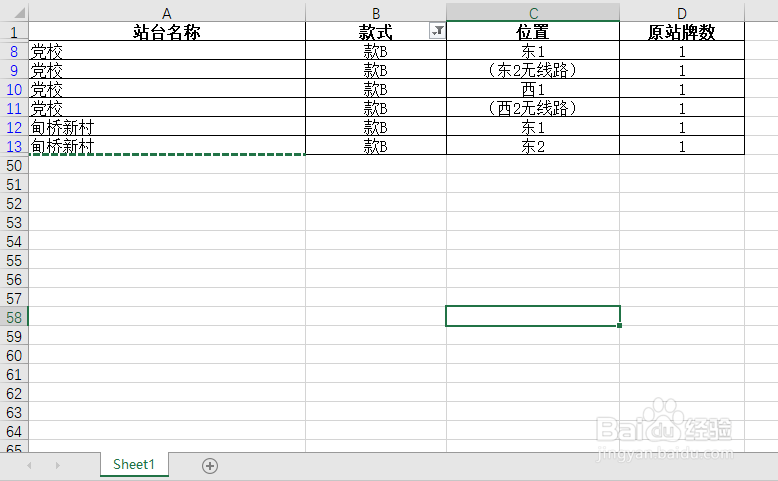
Task: Click the select-all corner triangle
Action: 19,12
